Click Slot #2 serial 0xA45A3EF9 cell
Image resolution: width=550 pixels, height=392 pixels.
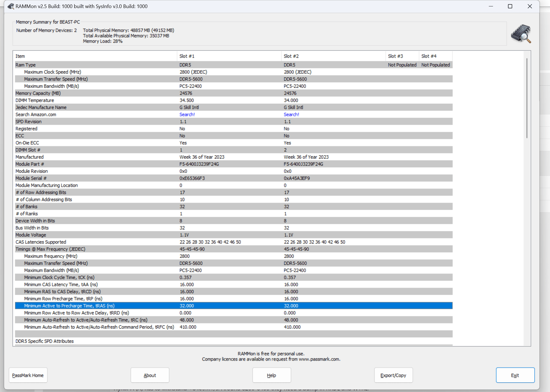tap(297, 178)
